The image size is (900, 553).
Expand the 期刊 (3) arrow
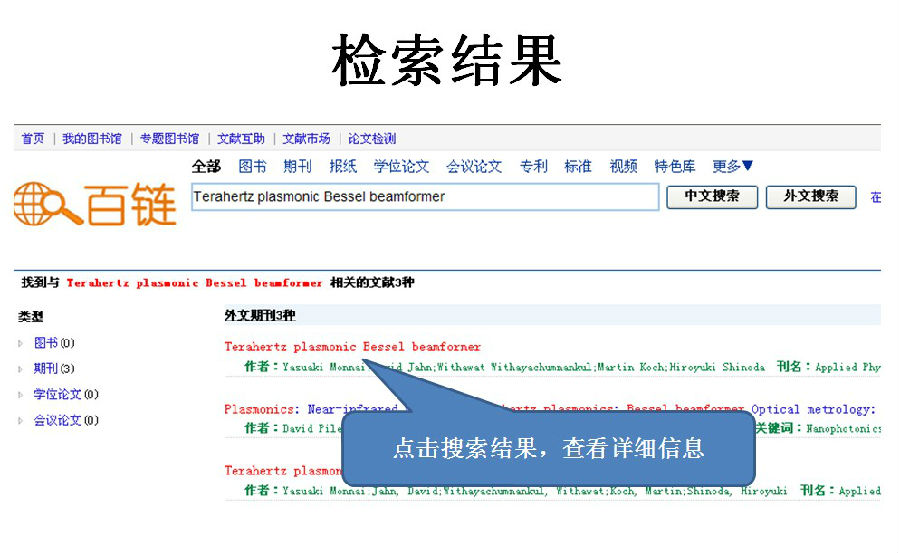(20, 369)
